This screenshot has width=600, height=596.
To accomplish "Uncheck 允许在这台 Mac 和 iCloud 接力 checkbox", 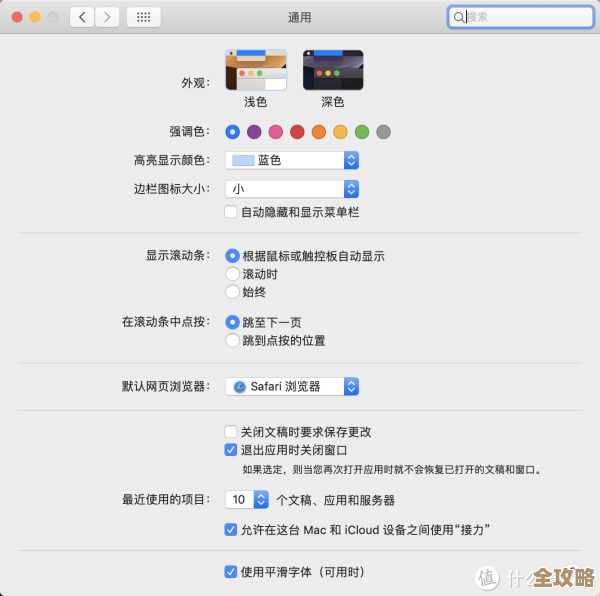I will (x=230, y=530).
